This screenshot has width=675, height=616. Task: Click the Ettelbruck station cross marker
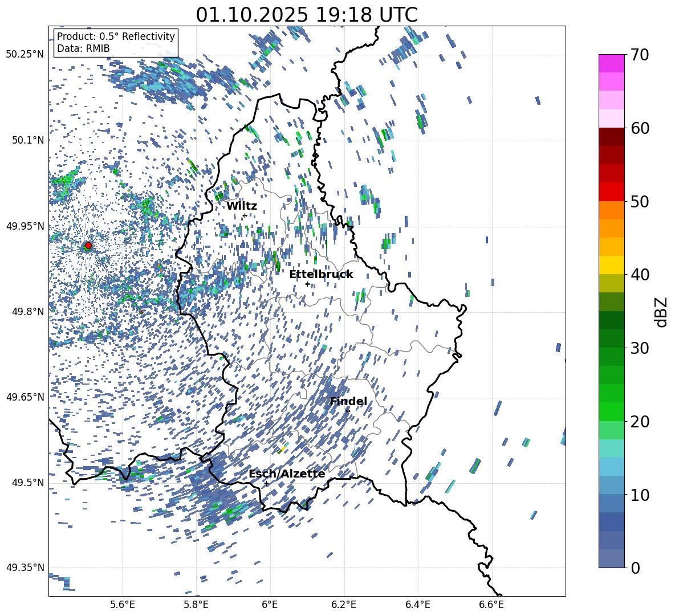click(307, 284)
